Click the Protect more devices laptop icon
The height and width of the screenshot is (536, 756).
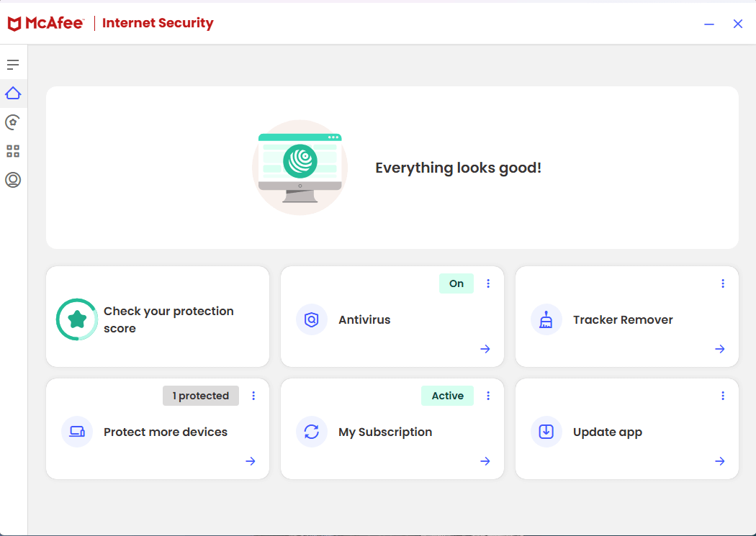pyautogui.click(x=77, y=432)
